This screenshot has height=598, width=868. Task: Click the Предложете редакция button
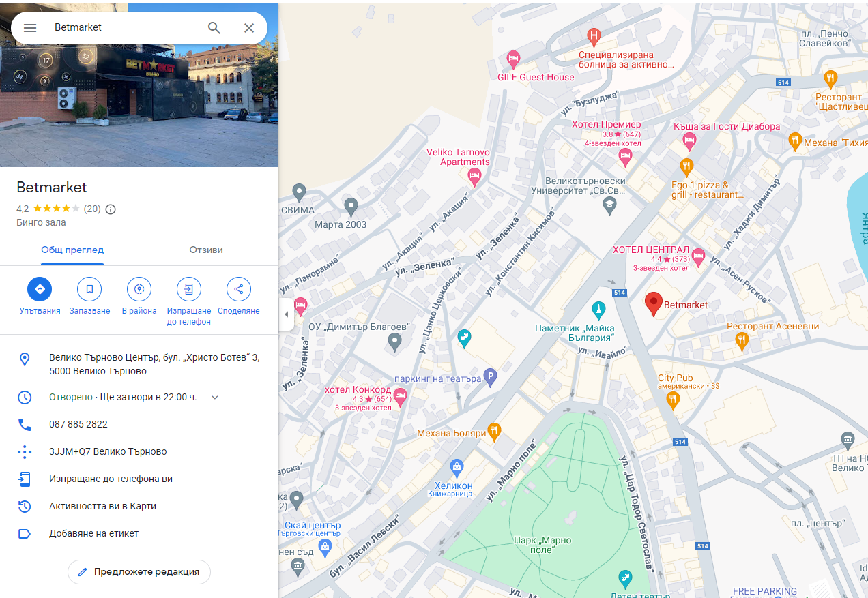click(139, 572)
